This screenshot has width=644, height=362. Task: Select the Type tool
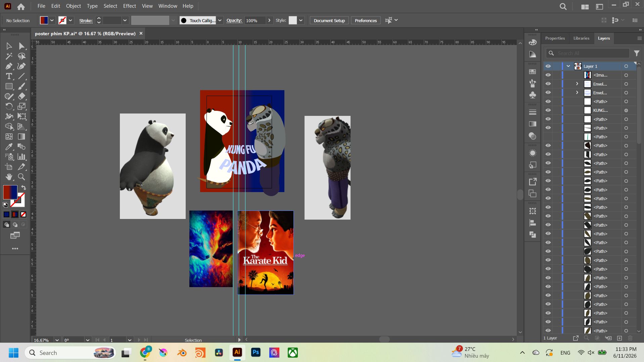click(x=9, y=76)
